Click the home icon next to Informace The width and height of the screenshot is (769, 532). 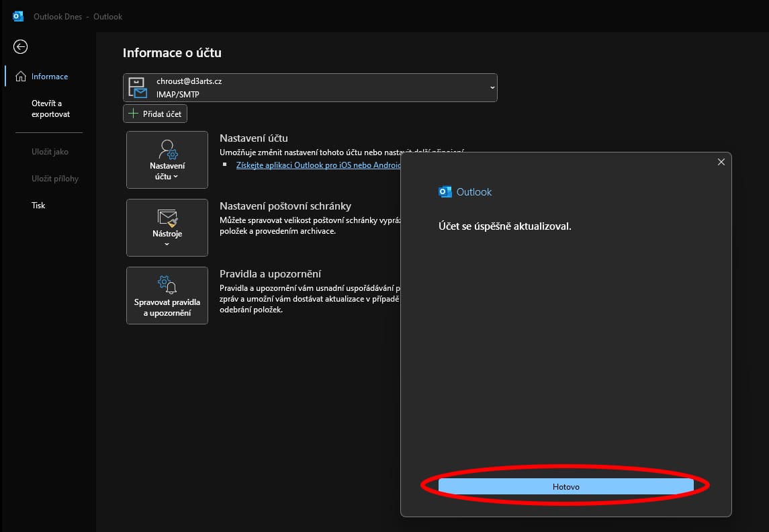click(21, 77)
